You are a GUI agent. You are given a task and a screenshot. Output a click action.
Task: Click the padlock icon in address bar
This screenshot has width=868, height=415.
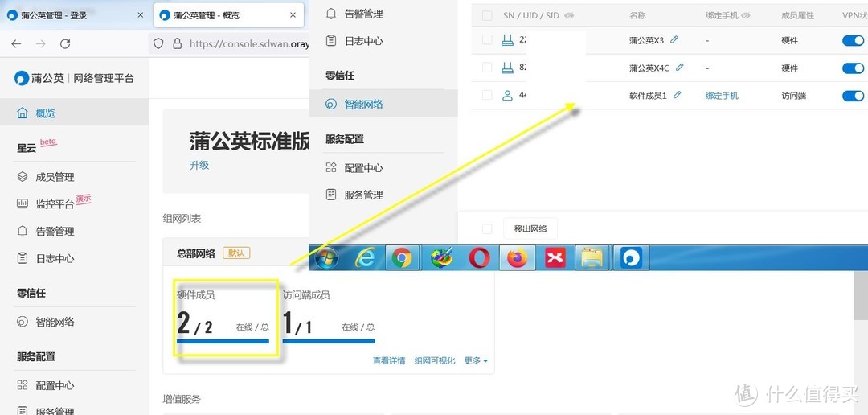pyautogui.click(x=177, y=43)
